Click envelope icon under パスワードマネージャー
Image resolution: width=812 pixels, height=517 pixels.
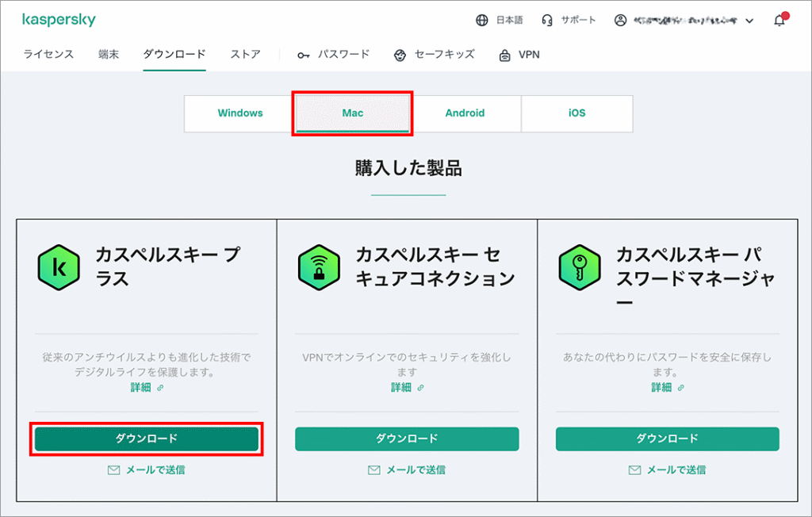pos(634,470)
